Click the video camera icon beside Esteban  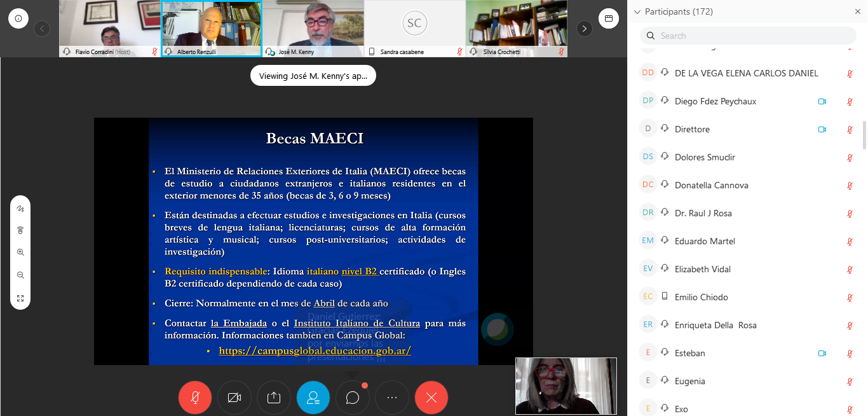tap(822, 353)
